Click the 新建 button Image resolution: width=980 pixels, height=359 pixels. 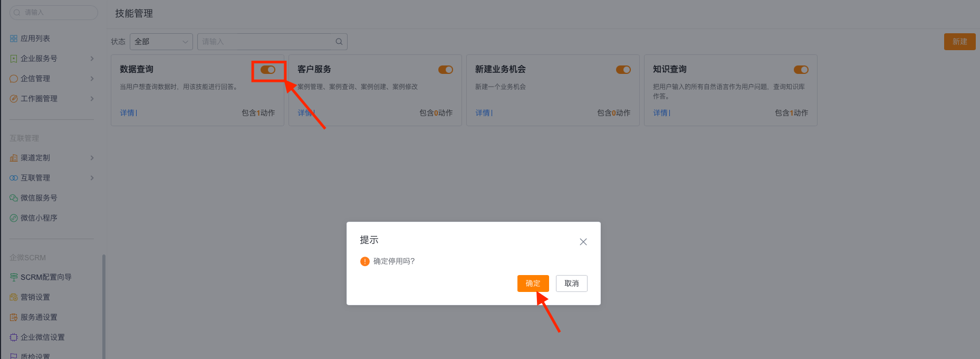tap(960, 42)
